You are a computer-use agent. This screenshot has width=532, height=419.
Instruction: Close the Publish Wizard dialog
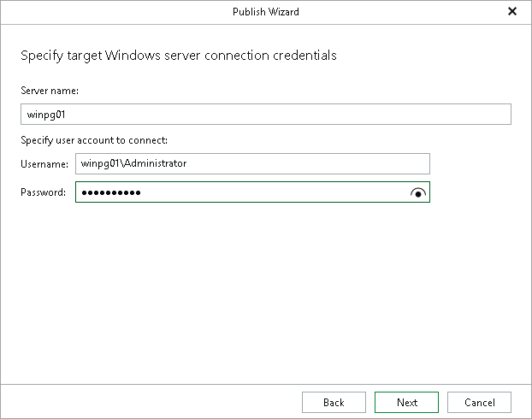(x=512, y=11)
